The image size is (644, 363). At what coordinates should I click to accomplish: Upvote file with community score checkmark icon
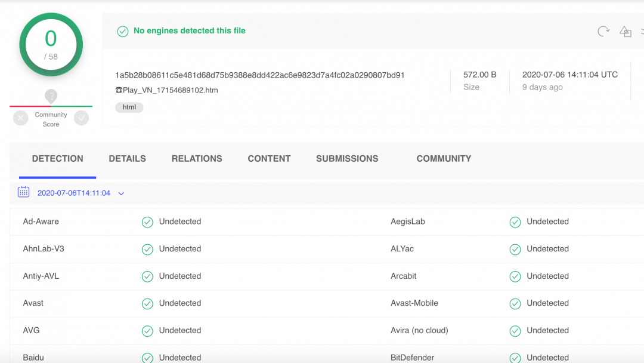tap(81, 119)
